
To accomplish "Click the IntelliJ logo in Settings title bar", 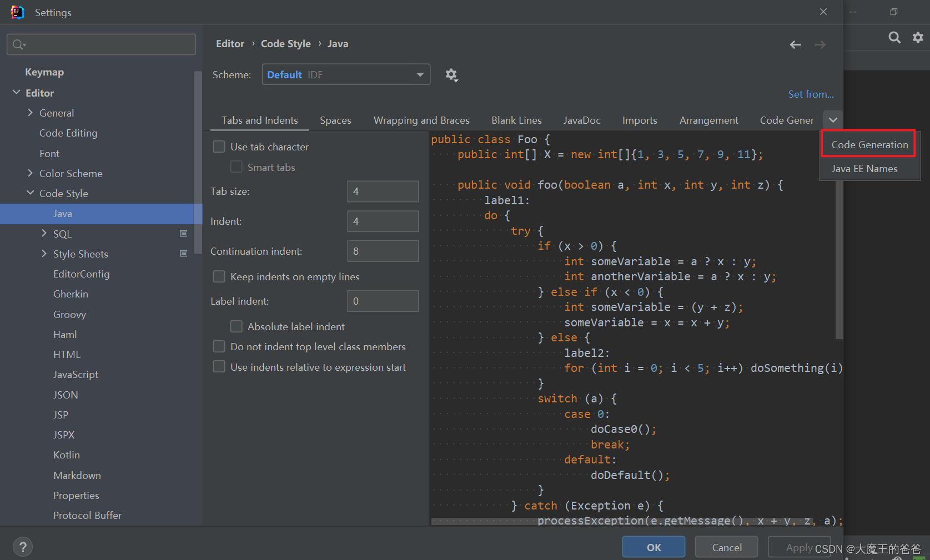I will (x=18, y=12).
